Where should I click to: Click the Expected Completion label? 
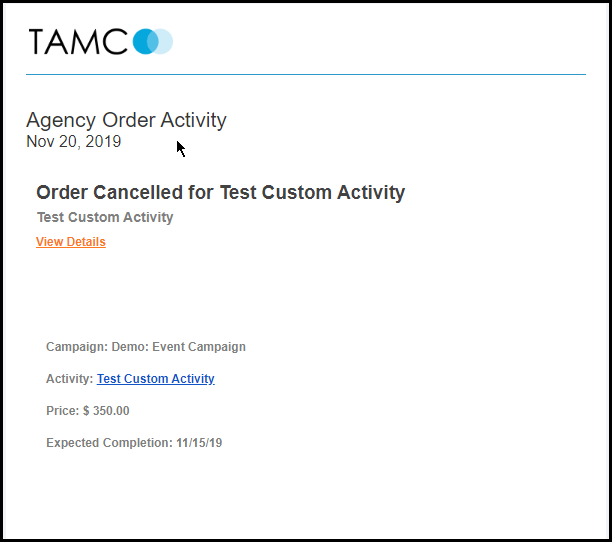pyautogui.click(x=109, y=442)
